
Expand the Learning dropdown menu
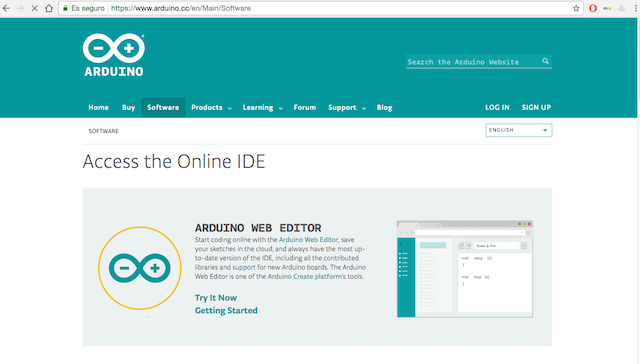(x=262, y=107)
